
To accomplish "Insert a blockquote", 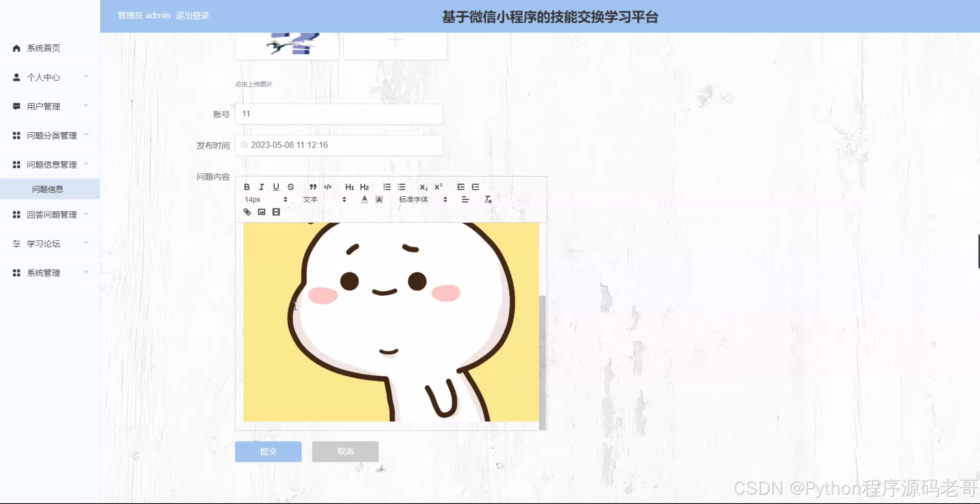I will pos(313,187).
